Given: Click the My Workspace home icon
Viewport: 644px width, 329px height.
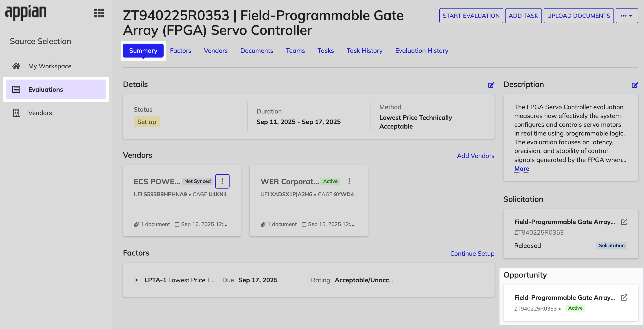Looking at the screenshot, I should coord(16,66).
